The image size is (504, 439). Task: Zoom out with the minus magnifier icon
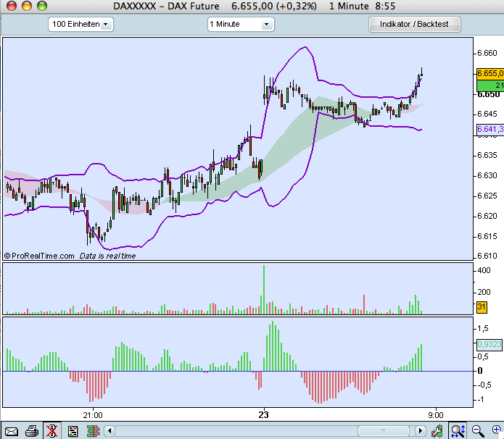coord(478,431)
